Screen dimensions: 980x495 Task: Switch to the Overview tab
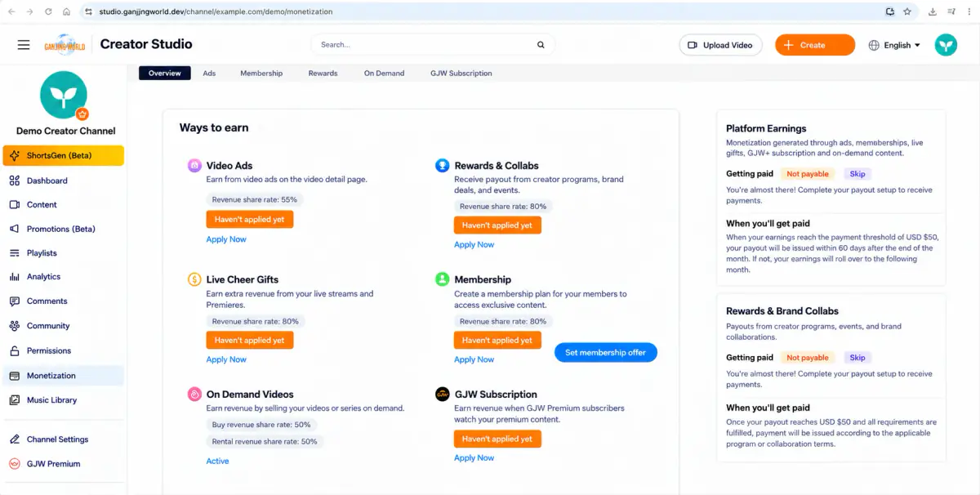[x=165, y=73]
